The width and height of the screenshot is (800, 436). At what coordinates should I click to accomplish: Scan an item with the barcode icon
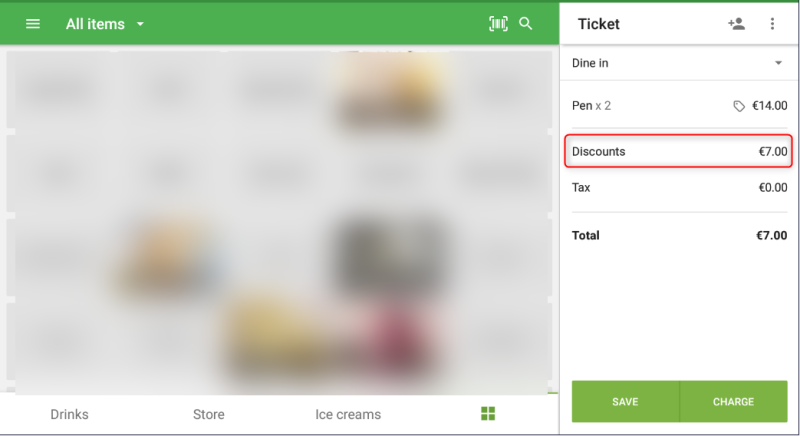(x=497, y=24)
